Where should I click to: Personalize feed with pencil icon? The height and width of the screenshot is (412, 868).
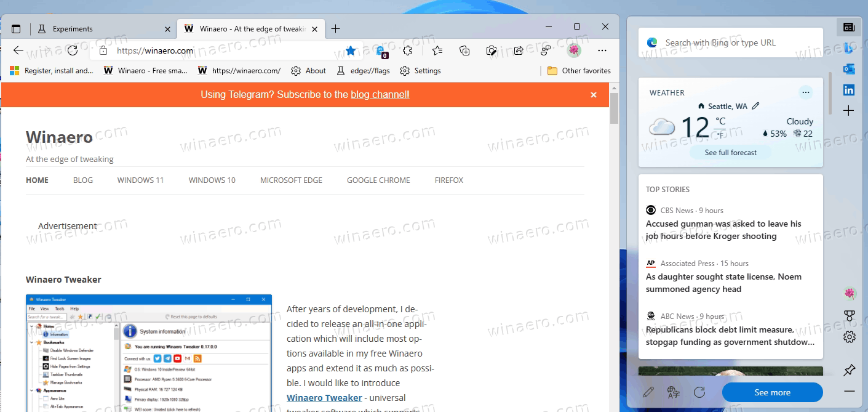coord(648,392)
